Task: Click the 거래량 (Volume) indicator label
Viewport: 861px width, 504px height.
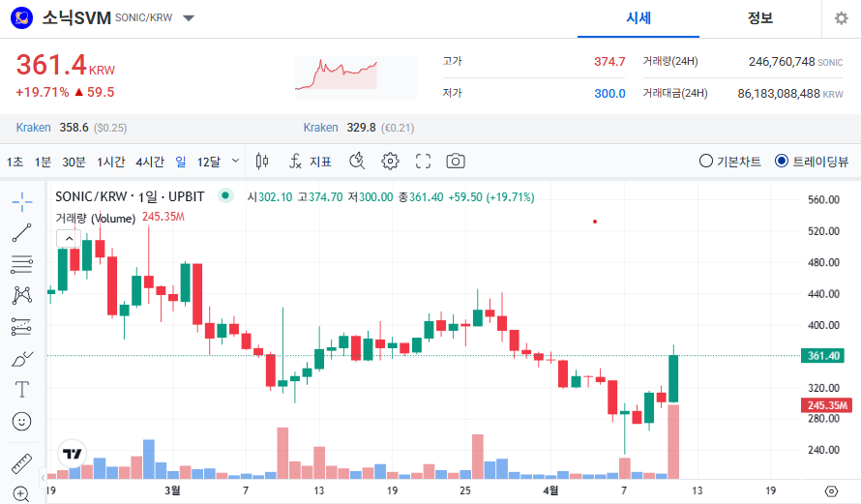Action: click(96, 218)
